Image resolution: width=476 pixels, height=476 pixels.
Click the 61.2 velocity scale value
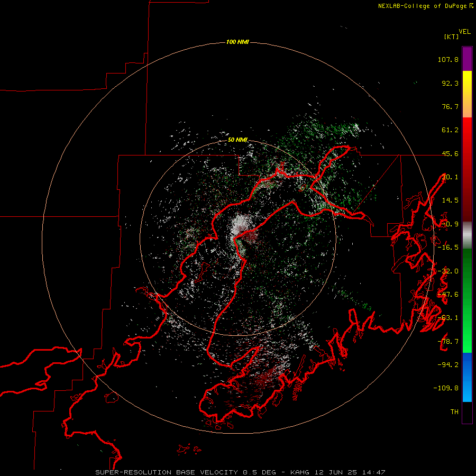(450, 130)
